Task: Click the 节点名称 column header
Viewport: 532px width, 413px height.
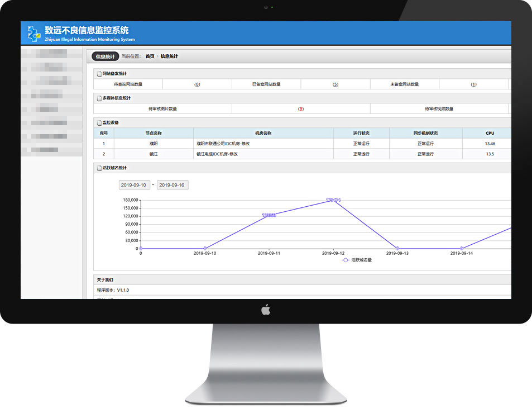Action: (x=154, y=134)
